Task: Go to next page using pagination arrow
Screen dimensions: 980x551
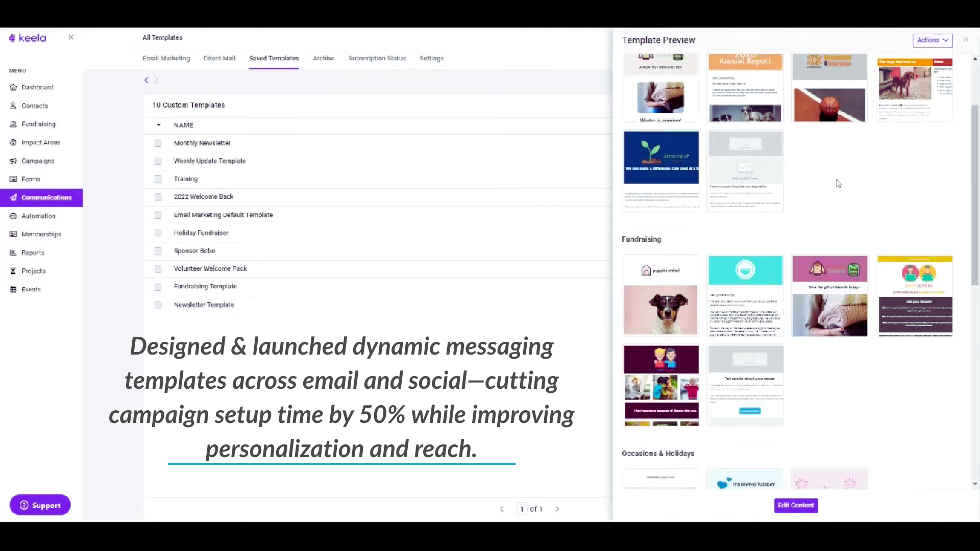Action: (x=557, y=509)
